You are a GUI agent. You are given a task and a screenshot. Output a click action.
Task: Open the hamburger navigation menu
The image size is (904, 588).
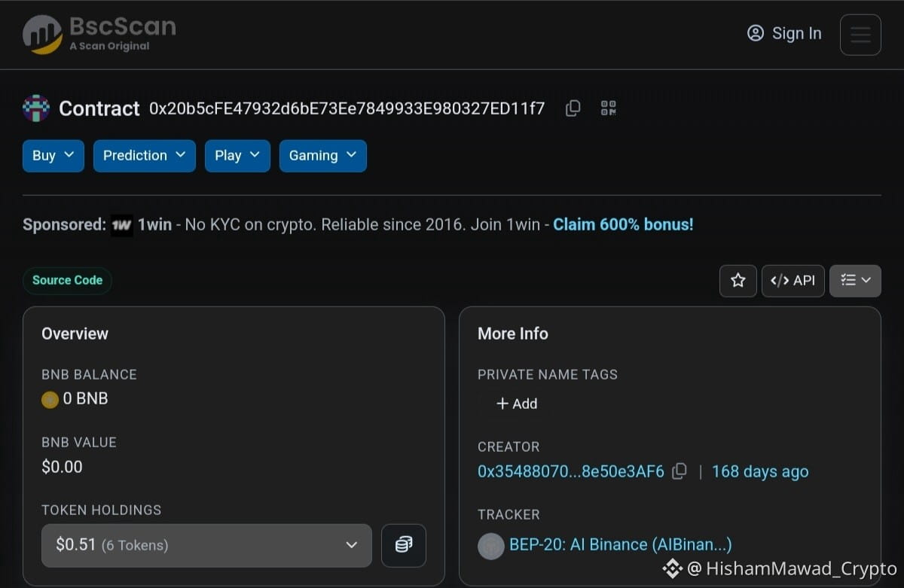coord(860,35)
